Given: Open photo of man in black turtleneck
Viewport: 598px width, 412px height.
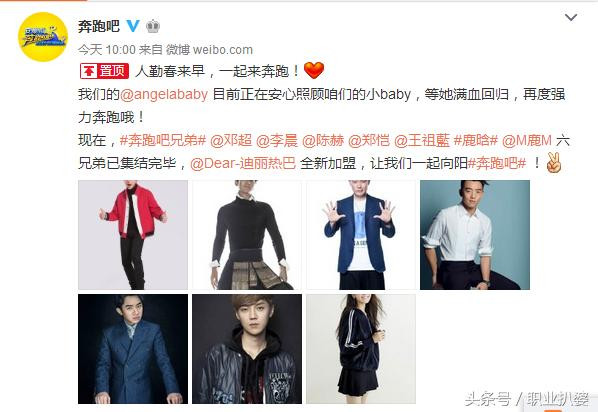Looking at the screenshot, I should pyautogui.click(x=247, y=235).
